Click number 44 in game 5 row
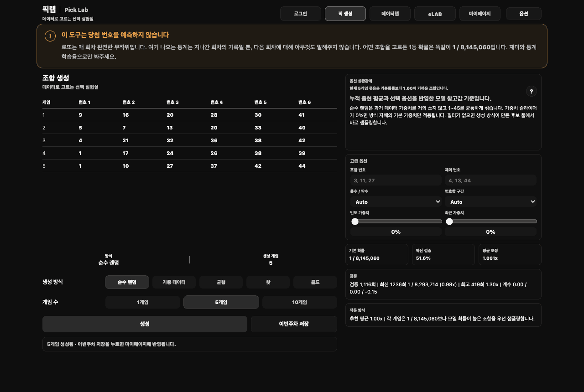The height and width of the screenshot is (392, 584). tap(302, 166)
